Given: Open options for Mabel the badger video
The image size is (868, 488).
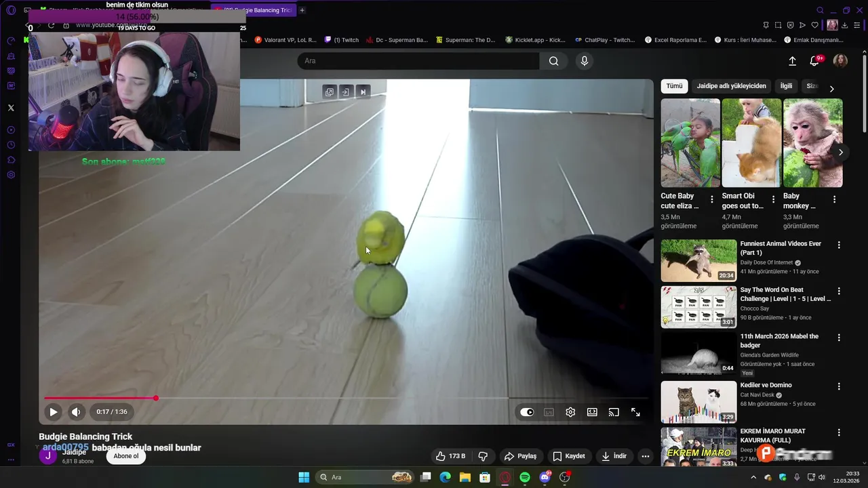Looking at the screenshot, I should tap(839, 337).
